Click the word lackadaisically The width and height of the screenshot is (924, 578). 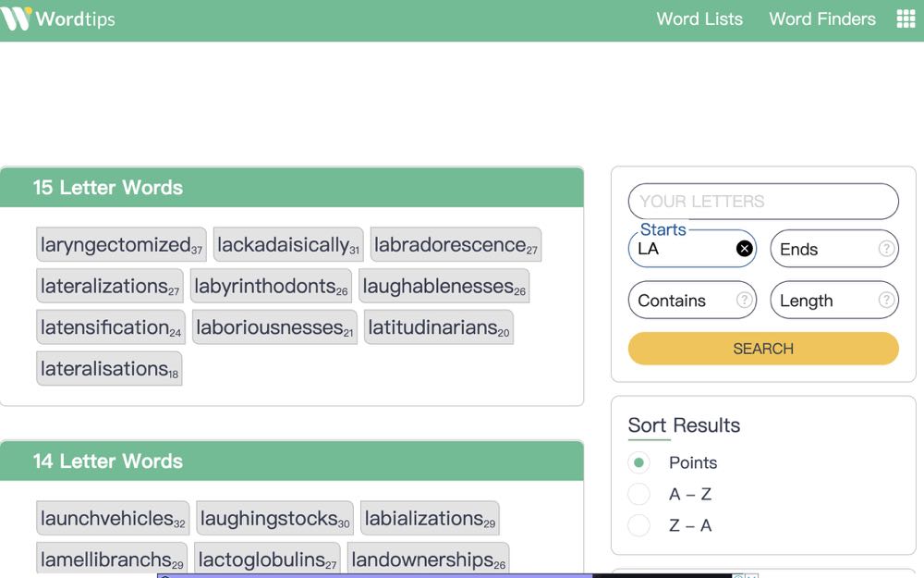[x=287, y=245]
